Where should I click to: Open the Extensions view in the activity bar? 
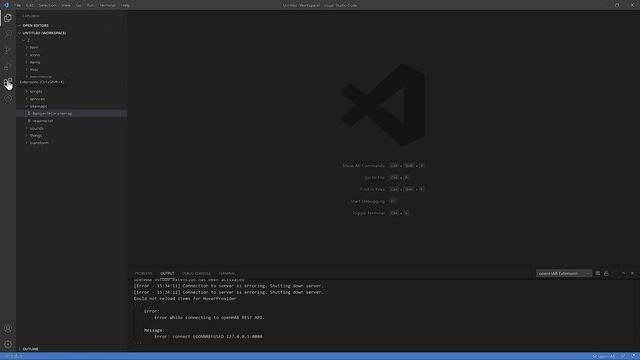pyautogui.click(x=8, y=82)
